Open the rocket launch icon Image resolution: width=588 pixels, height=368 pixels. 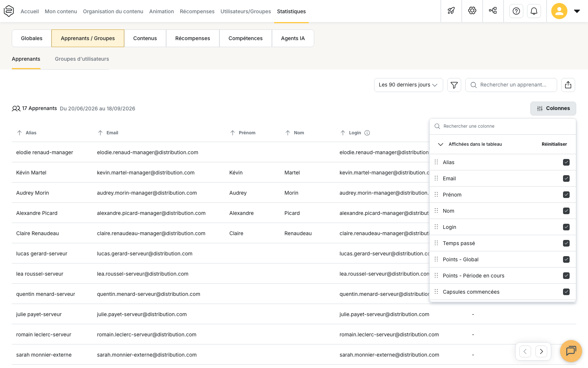click(451, 11)
